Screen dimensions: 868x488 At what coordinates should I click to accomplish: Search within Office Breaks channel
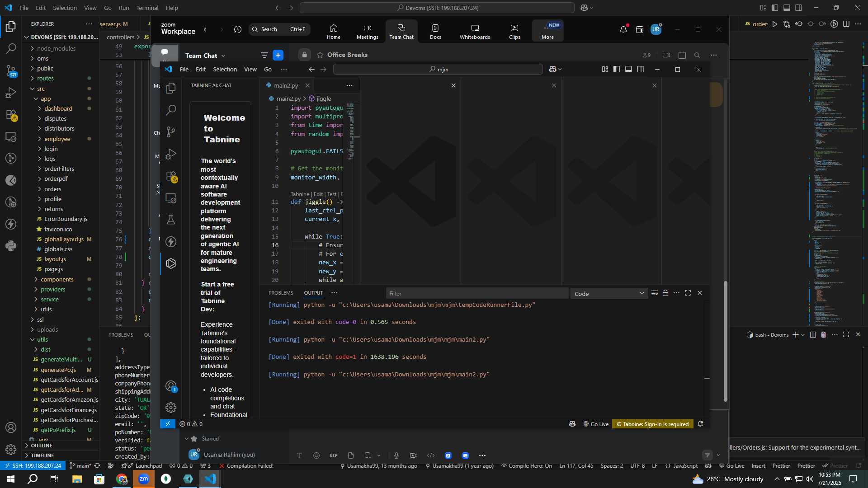697,55
